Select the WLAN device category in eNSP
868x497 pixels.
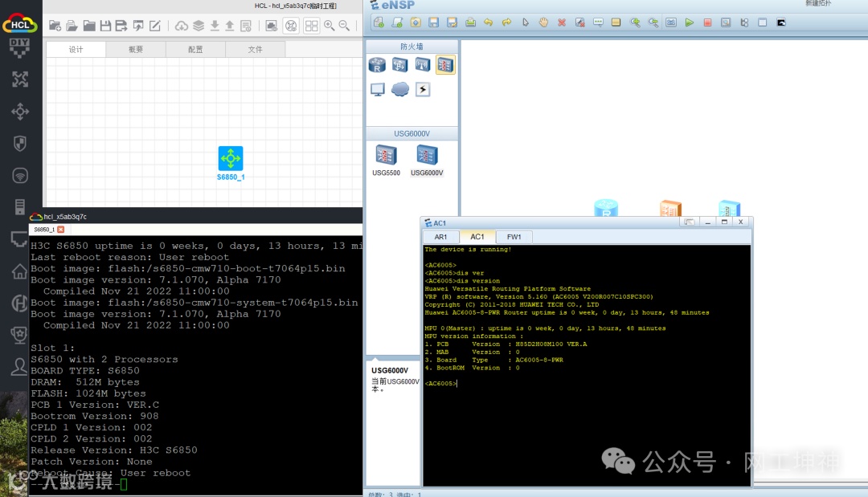point(423,65)
